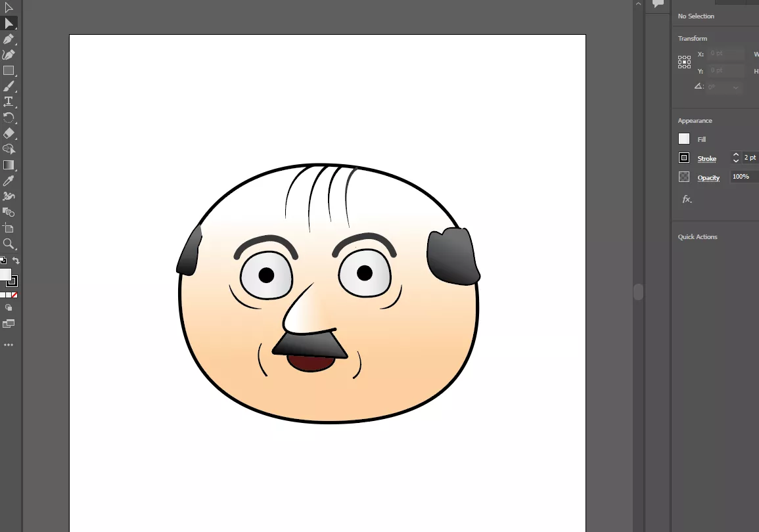Select the Rectangle tool
This screenshot has width=759, height=532.
(9, 71)
